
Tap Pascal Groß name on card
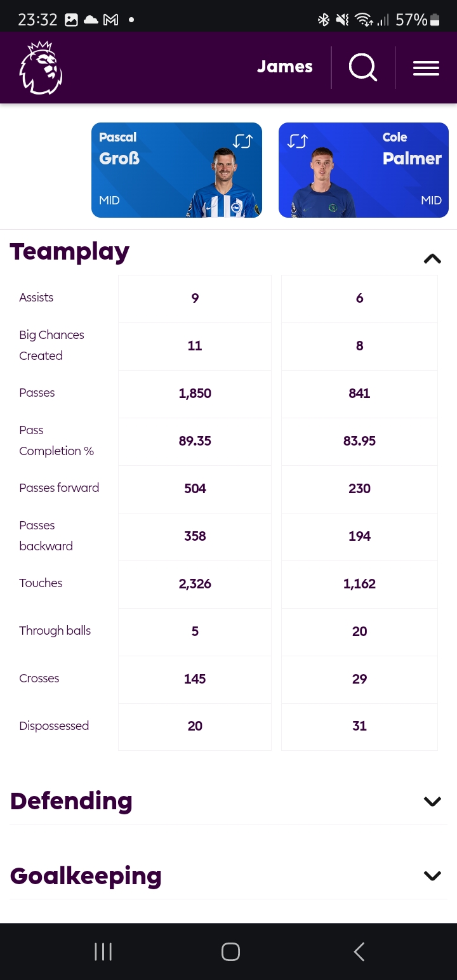(119, 149)
